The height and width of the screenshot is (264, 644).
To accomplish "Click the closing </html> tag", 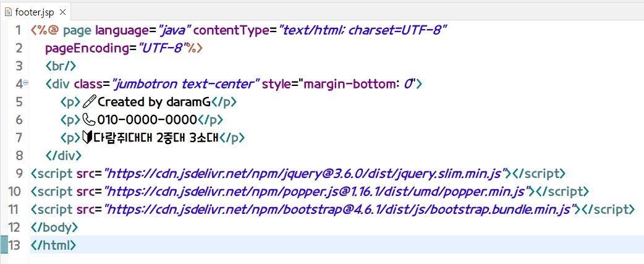I will pyautogui.click(x=53, y=245).
